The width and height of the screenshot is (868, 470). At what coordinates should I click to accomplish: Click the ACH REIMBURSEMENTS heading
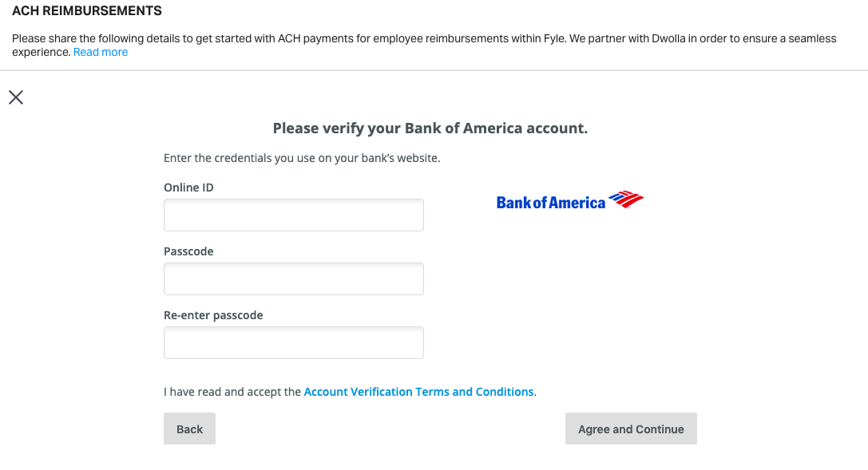(87, 11)
